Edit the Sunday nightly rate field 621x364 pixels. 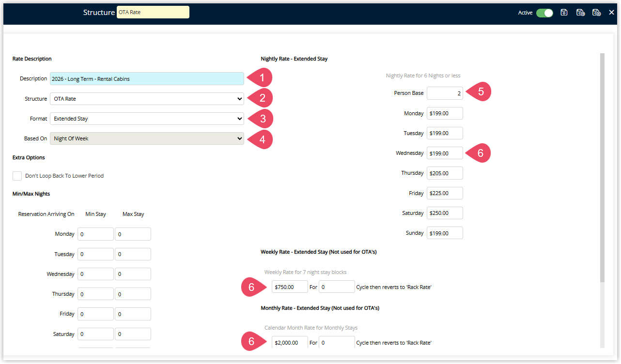[x=445, y=233]
